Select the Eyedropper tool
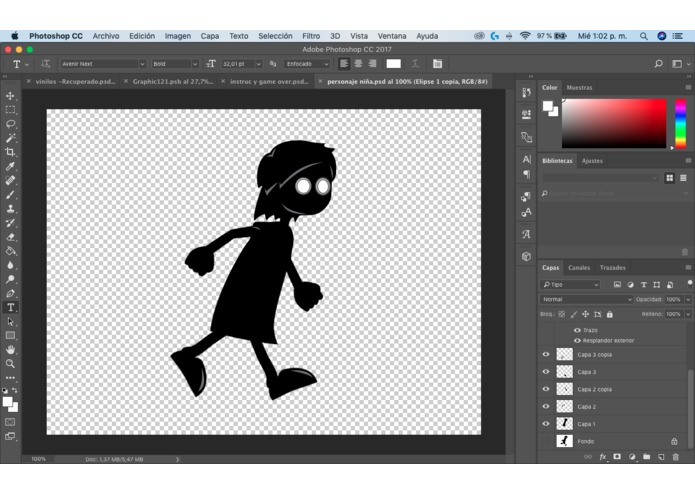Viewport: 695px width, 494px height. tap(10, 167)
